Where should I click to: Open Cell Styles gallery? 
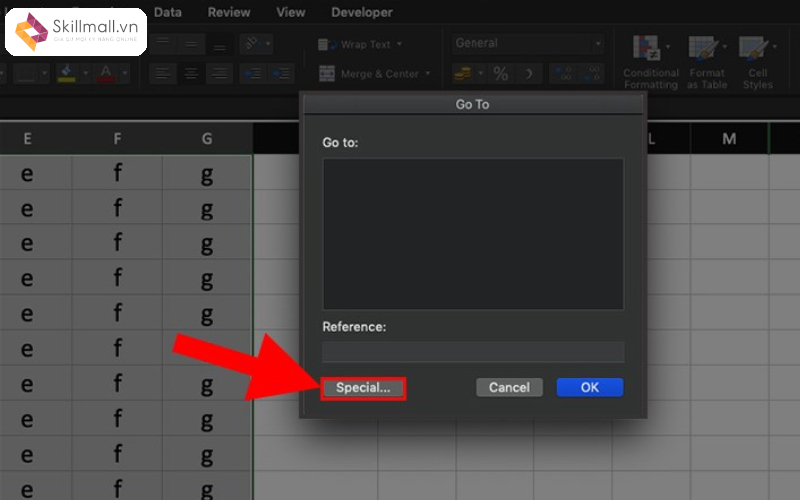[757, 62]
